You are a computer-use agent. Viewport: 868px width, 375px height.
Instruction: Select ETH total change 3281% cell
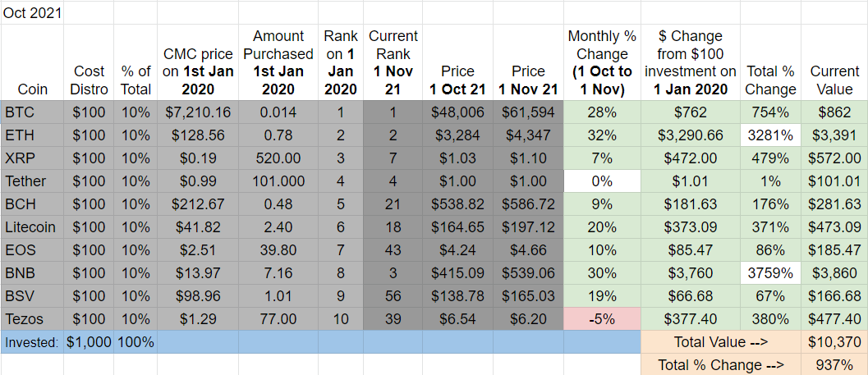[770, 135]
